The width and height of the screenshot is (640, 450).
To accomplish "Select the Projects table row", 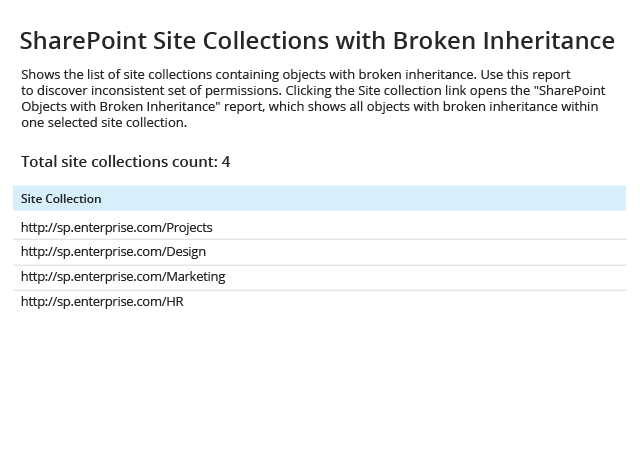I will point(320,227).
